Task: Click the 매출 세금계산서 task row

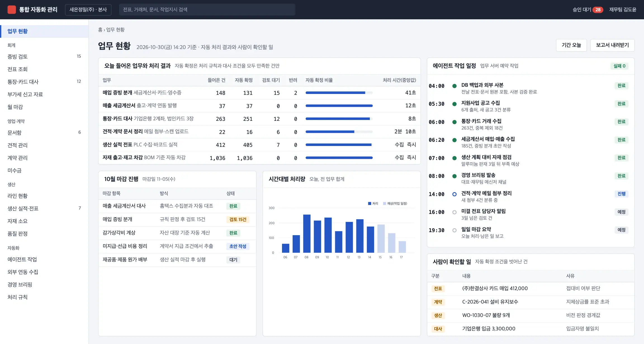Action: tap(259, 106)
